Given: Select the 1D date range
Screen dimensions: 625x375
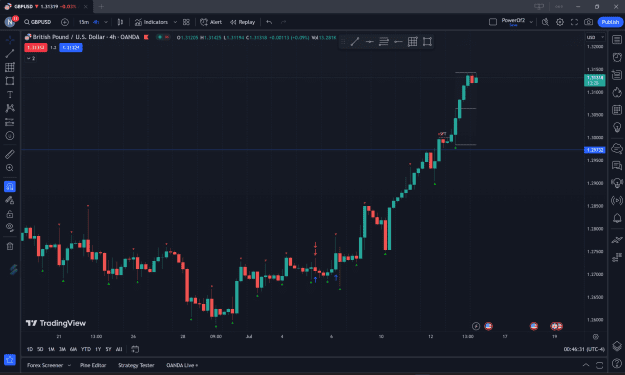Looking at the screenshot, I should click(29, 349).
